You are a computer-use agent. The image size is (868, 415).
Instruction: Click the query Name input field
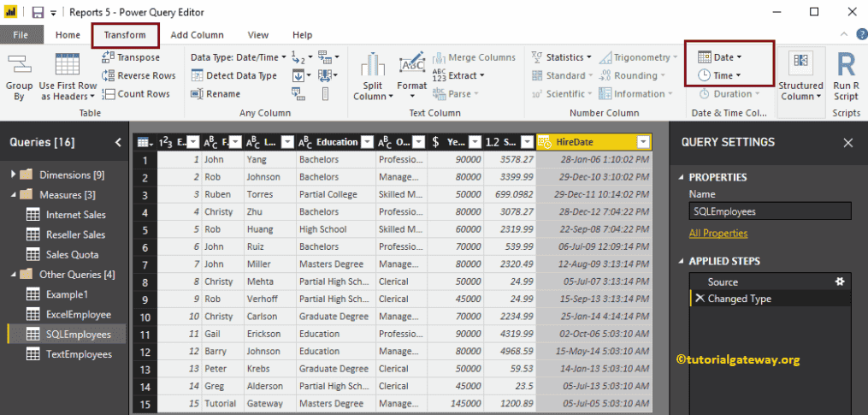[770, 211]
